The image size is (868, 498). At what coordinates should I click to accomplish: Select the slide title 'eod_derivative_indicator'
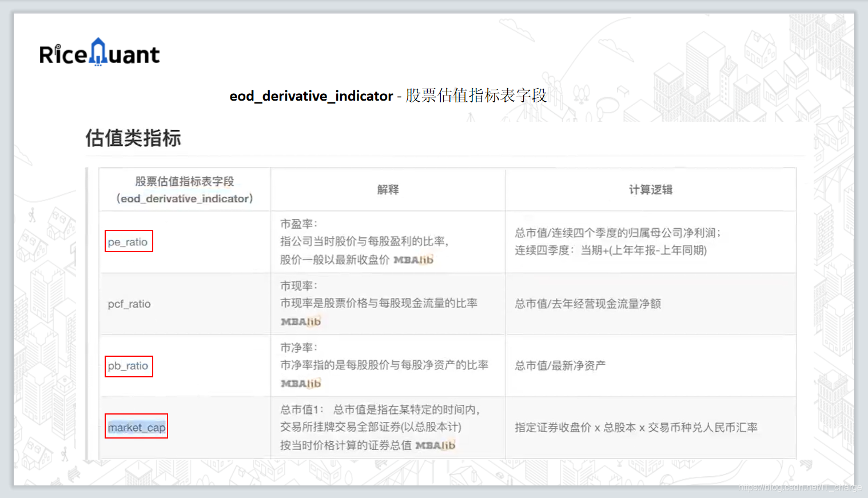pos(311,96)
